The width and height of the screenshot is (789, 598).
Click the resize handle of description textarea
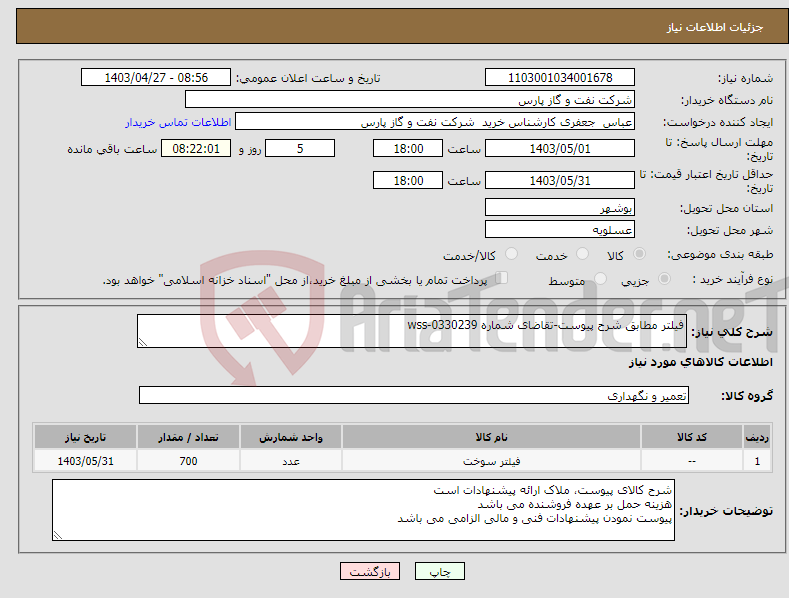[143, 342]
